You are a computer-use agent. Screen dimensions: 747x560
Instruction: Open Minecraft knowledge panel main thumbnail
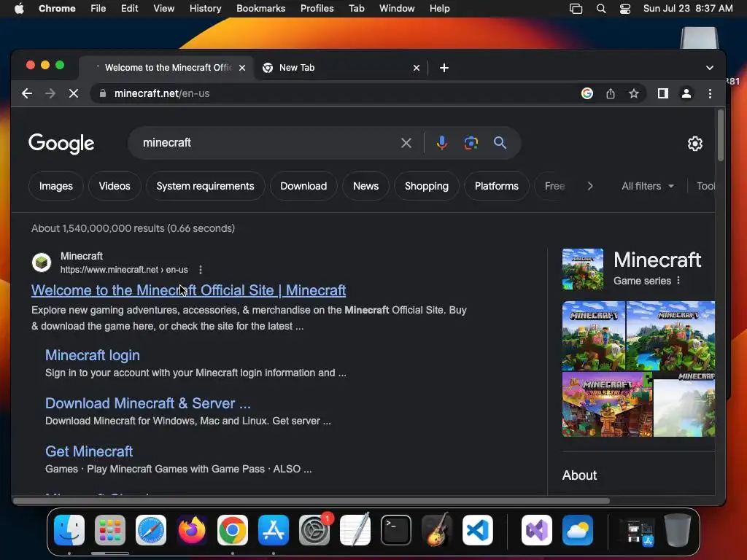583,269
